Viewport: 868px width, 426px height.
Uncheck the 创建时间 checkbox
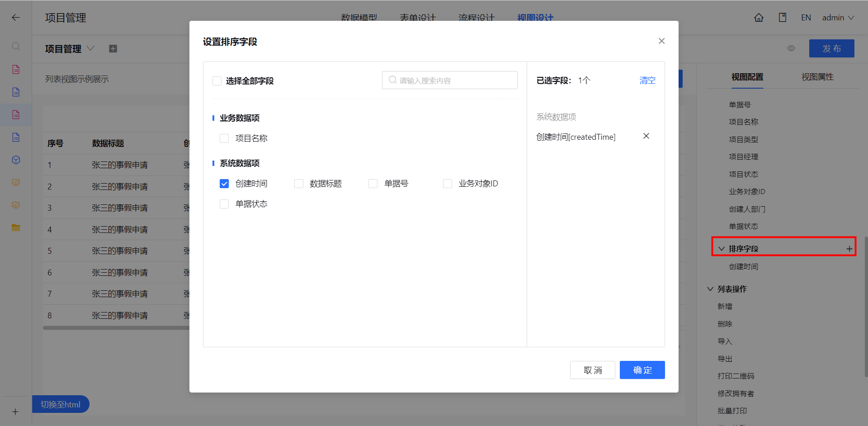point(224,184)
